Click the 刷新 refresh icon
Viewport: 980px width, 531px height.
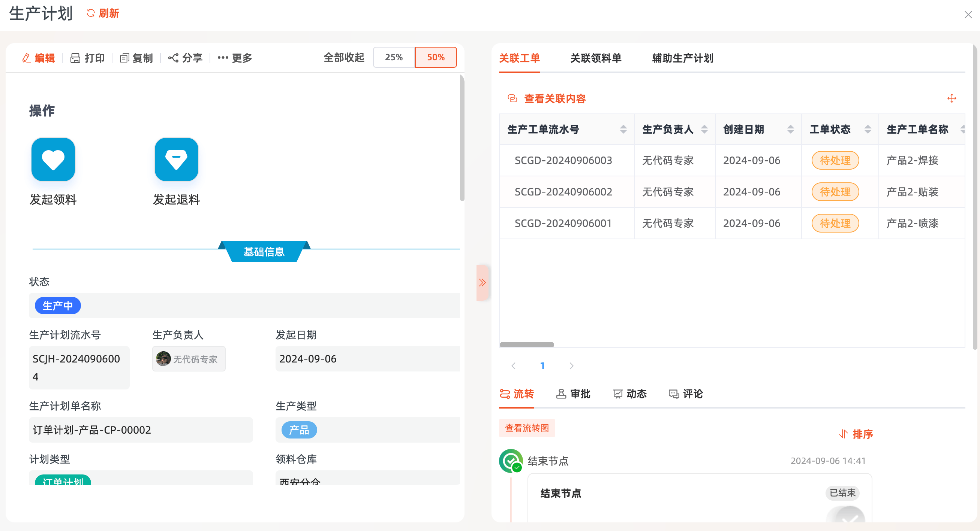coord(91,13)
